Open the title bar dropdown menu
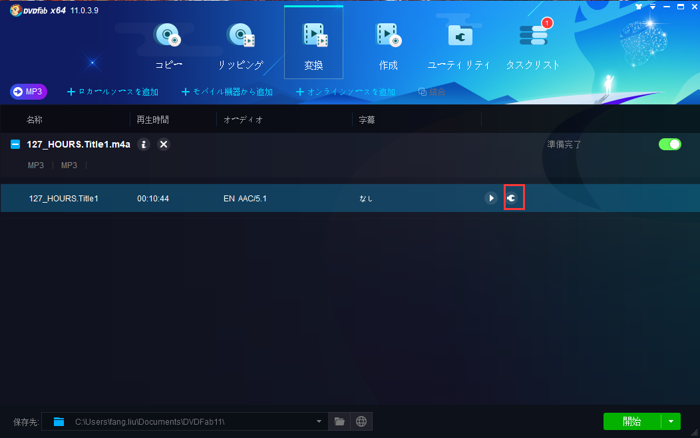This screenshot has height=438, width=700. (653, 7)
